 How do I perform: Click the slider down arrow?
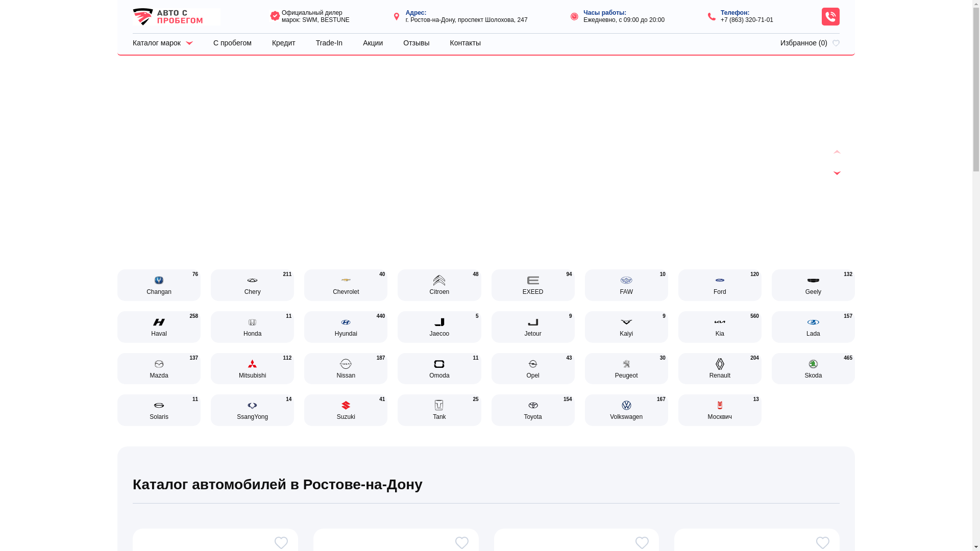click(x=837, y=173)
